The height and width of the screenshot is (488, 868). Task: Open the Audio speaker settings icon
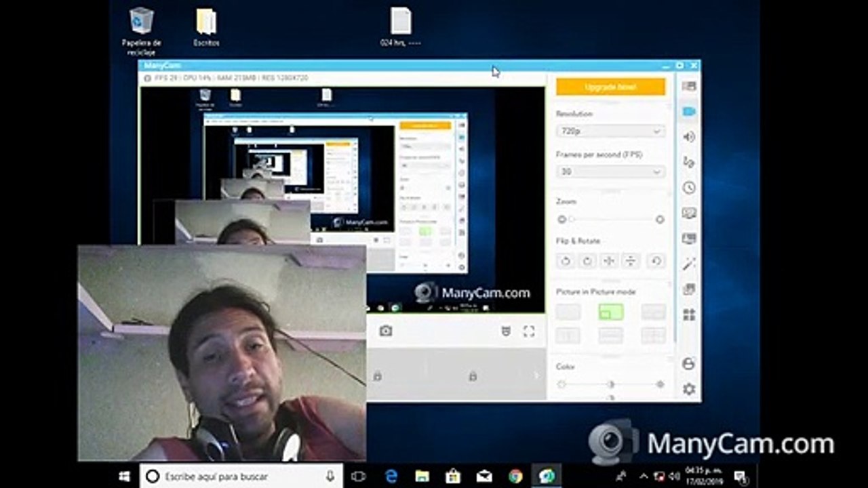689,137
